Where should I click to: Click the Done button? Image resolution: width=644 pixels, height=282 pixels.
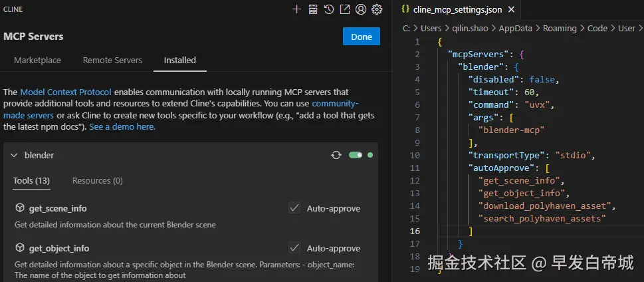click(362, 37)
